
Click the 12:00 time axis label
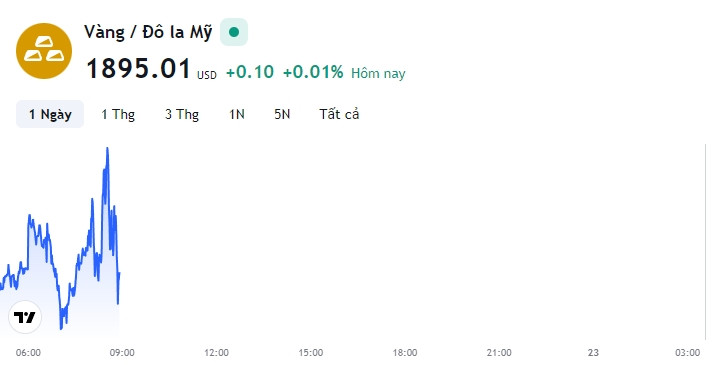216,353
